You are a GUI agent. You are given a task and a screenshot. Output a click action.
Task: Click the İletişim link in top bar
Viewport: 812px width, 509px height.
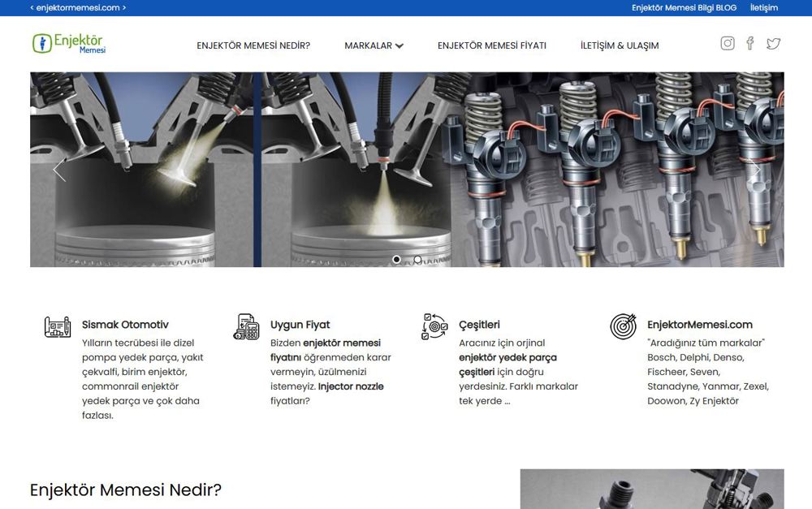pos(763,7)
